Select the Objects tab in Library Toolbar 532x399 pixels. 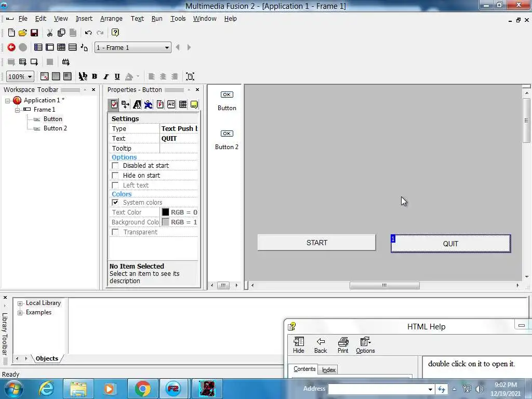pos(47,358)
